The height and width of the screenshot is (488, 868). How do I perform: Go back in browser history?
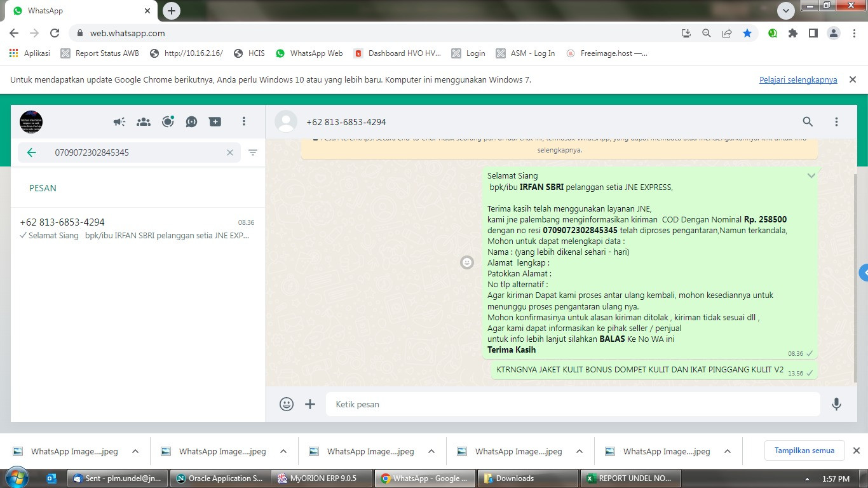(x=14, y=33)
